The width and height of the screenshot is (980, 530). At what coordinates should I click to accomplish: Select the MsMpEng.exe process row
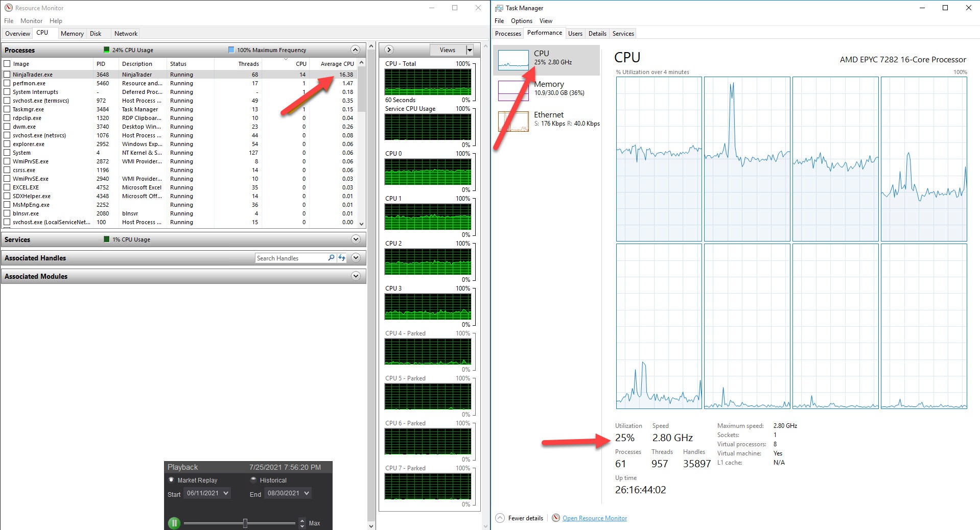click(x=179, y=205)
